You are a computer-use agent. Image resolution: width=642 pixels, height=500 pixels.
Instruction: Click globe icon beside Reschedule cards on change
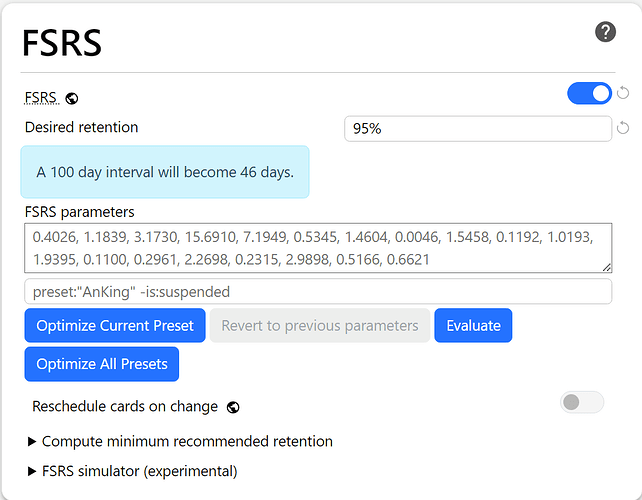click(x=233, y=407)
